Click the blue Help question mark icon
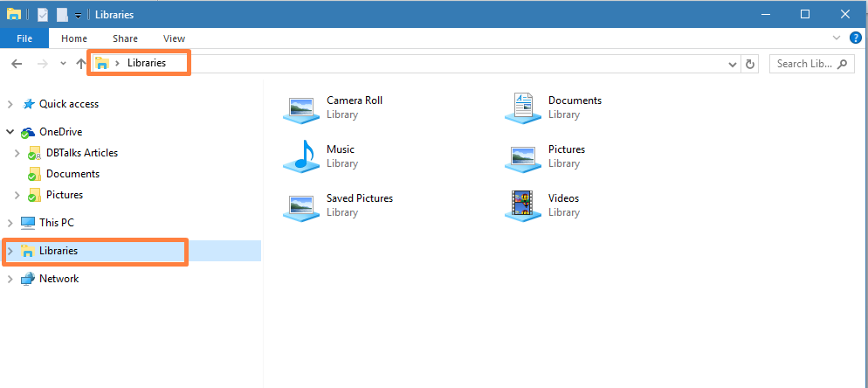Image resolution: width=868 pixels, height=388 pixels. pos(856,38)
